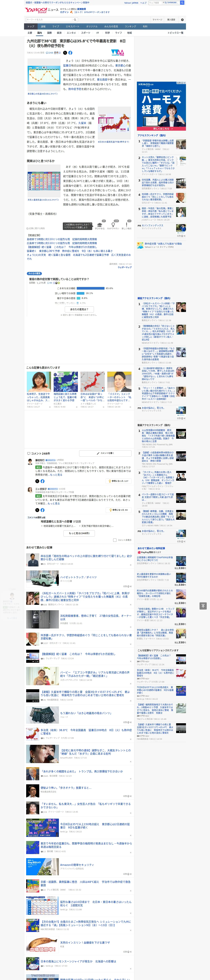The height and width of the screenshot is (980, 210).
Task: Click the マイページ button
Action: point(157,19)
